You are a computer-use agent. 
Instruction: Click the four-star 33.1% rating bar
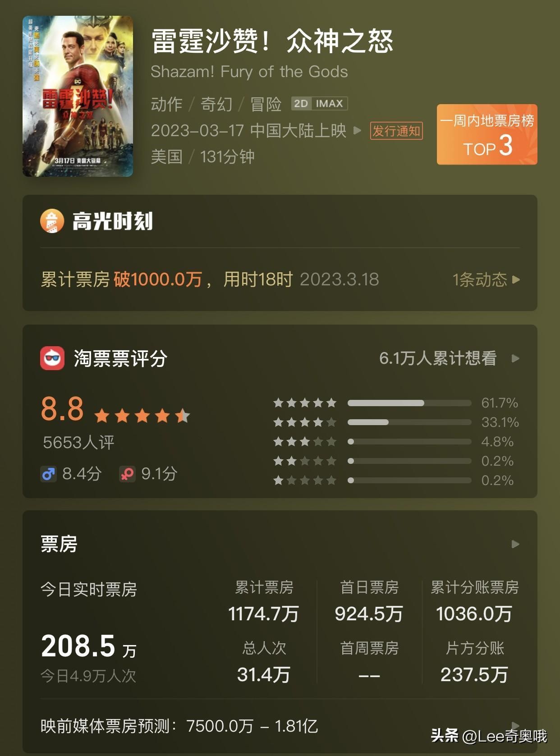point(409,422)
